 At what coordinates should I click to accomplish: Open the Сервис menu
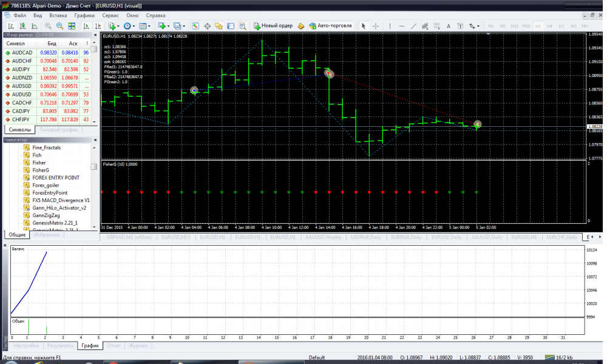click(x=110, y=14)
